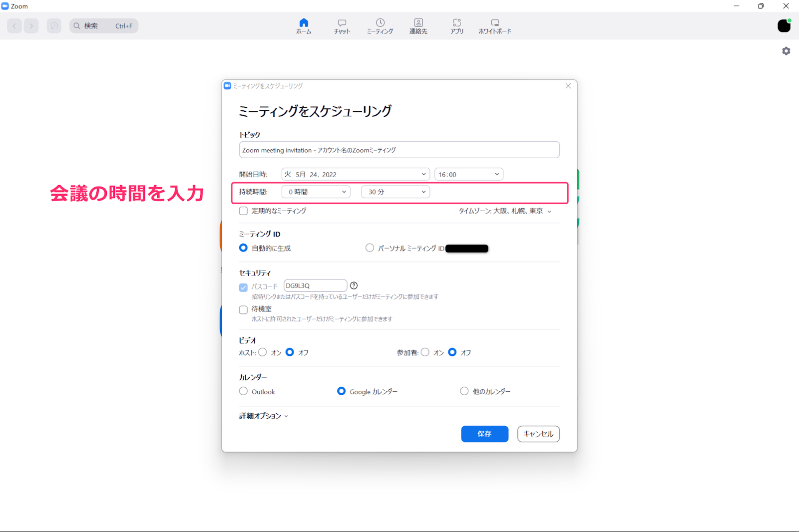Set host video to オフ
799x532 pixels.
(x=290, y=352)
